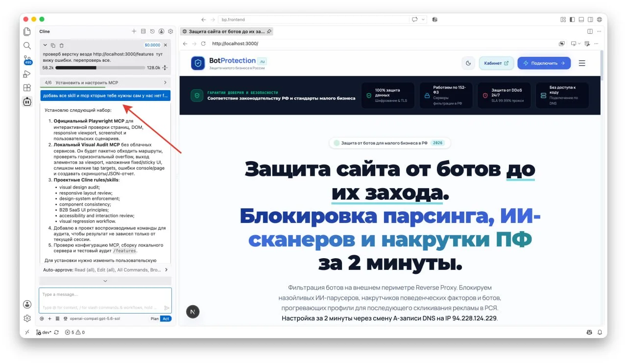Click the Подключить button
This screenshot has width=627, height=364.
click(x=544, y=63)
